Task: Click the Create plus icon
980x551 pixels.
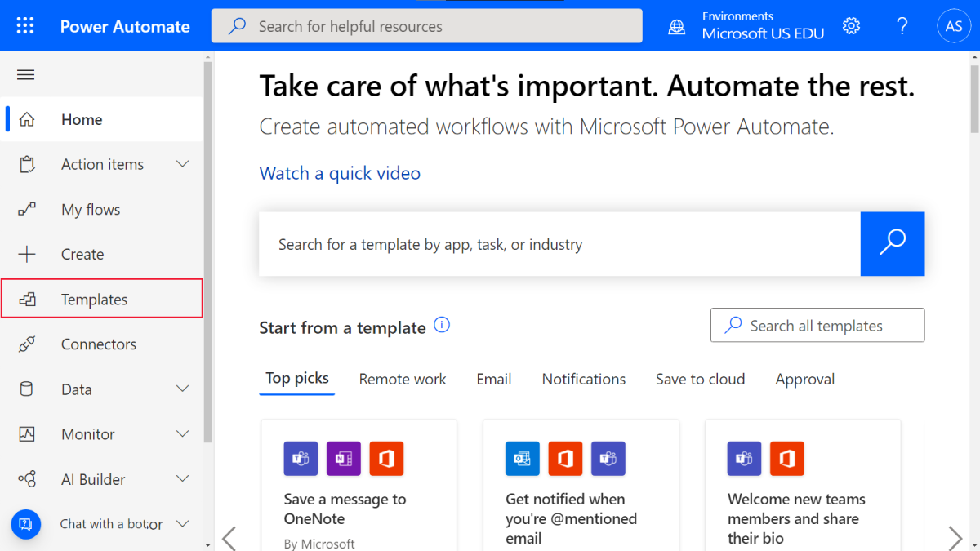Action: 27,255
